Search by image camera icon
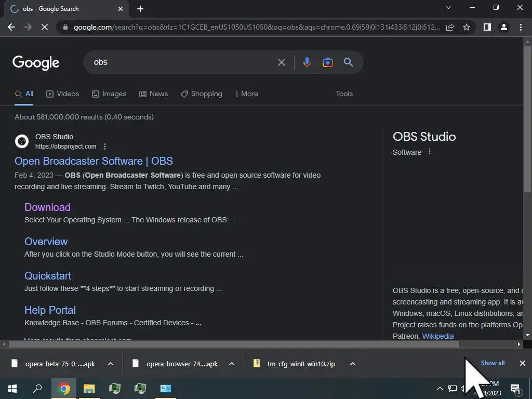Screen dimensions: 532x399 (327, 62)
